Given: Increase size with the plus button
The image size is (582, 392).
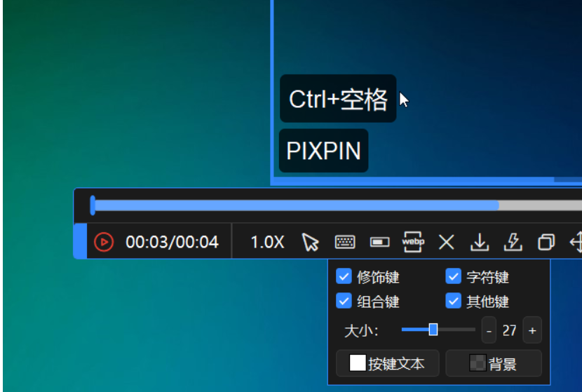Looking at the screenshot, I should pos(532,330).
